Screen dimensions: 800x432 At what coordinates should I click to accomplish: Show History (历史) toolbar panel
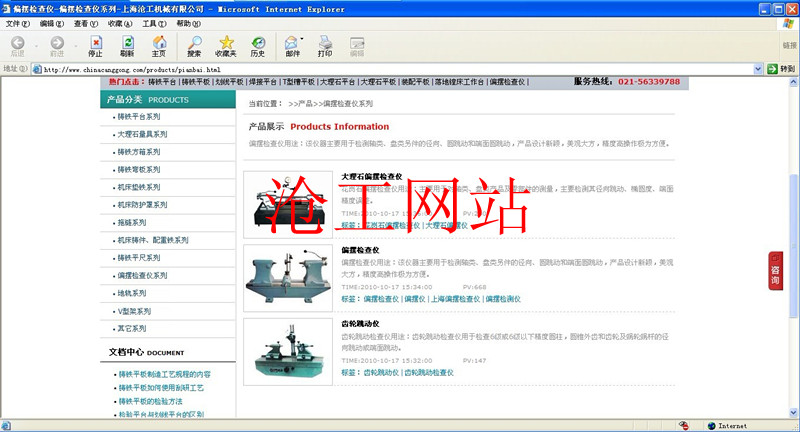pos(258,46)
